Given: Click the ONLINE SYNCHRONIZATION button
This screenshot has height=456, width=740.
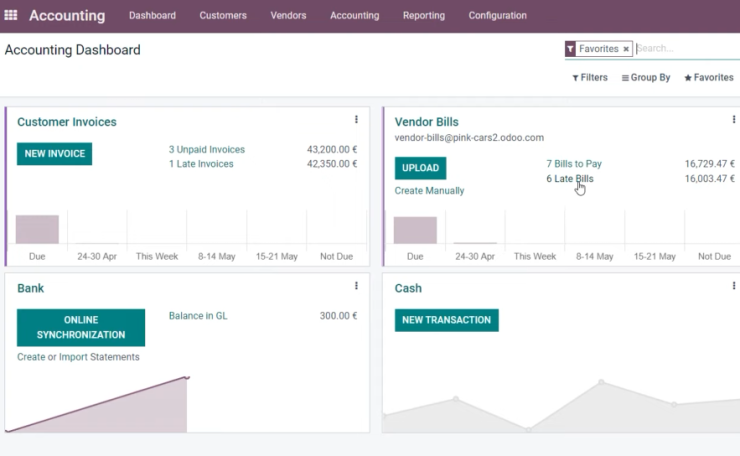Looking at the screenshot, I should [81, 328].
